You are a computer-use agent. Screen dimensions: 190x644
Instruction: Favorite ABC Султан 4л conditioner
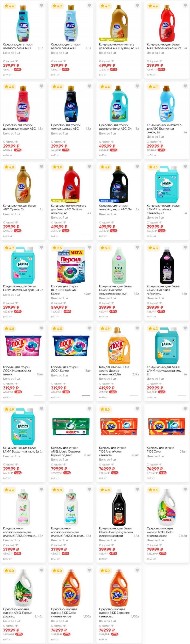point(138,5)
